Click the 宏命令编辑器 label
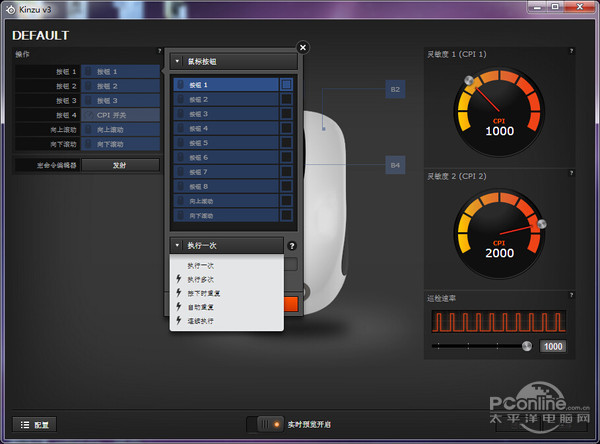This screenshot has width=600, height=444. (57, 165)
